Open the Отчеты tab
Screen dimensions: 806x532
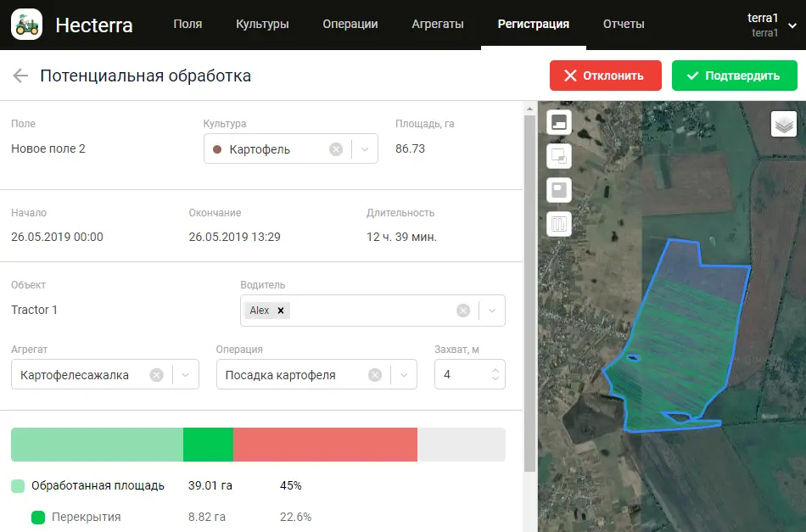[624, 24]
